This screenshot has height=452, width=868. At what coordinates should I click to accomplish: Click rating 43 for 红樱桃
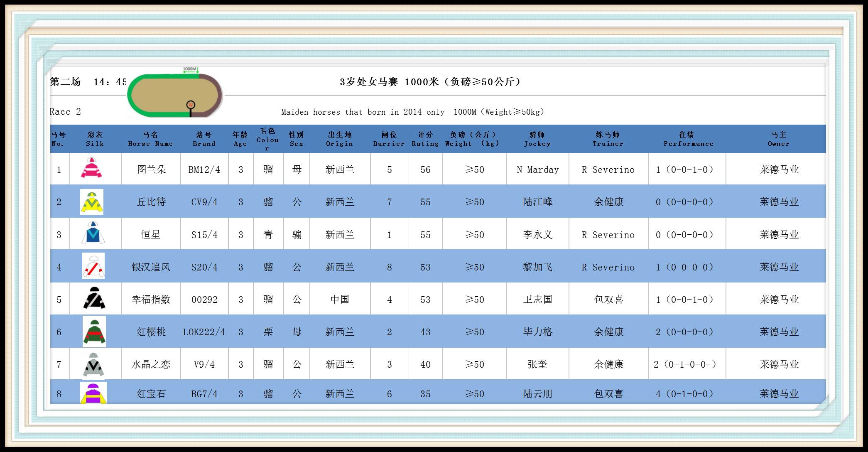pos(425,332)
